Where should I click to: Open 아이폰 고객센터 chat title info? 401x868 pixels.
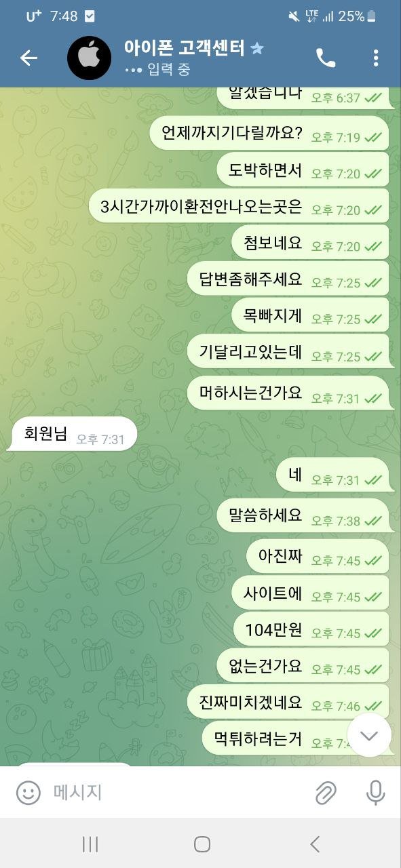pyautogui.click(x=184, y=48)
